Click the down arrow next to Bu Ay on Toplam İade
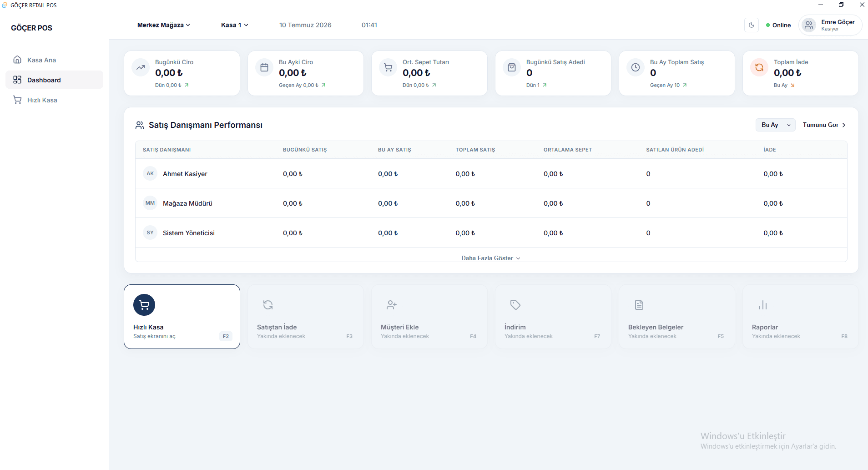 (x=792, y=85)
